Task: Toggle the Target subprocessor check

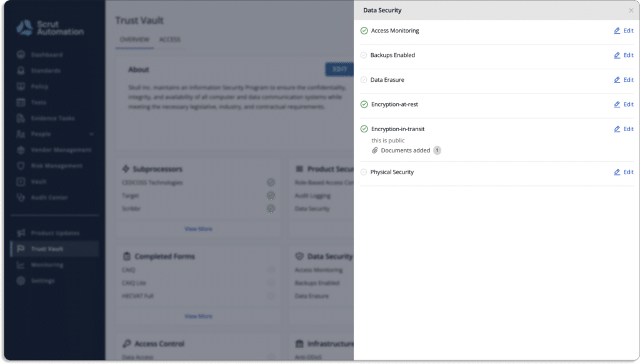Action: (271, 195)
